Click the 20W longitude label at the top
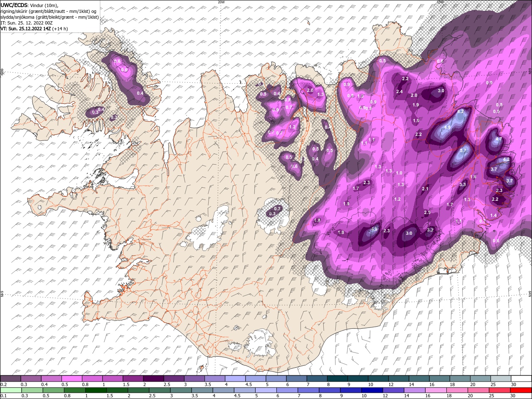Image resolution: width=532 pixels, height=399 pixels. click(222, 2)
